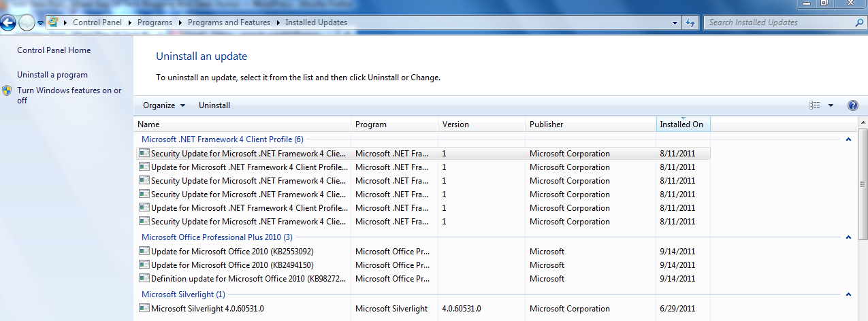868x321 pixels.
Task: Sort by the Publisher column header
Action: tap(591, 124)
